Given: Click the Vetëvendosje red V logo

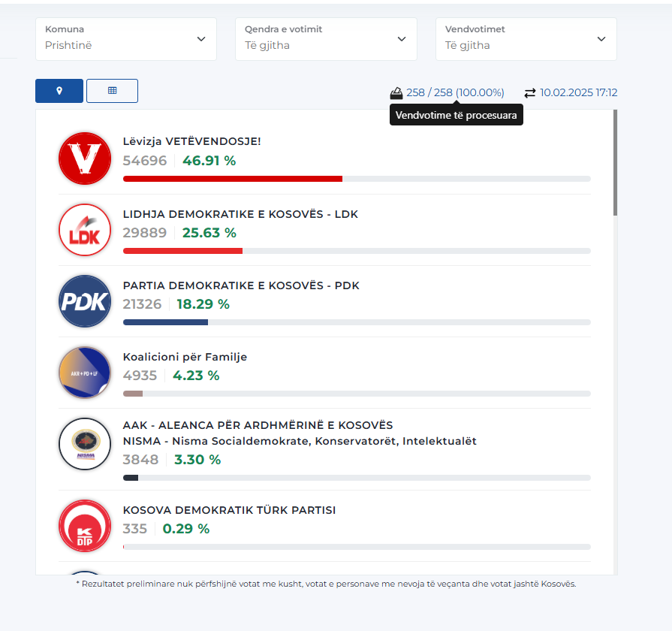Looking at the screenshot, I should pos(85,159).
